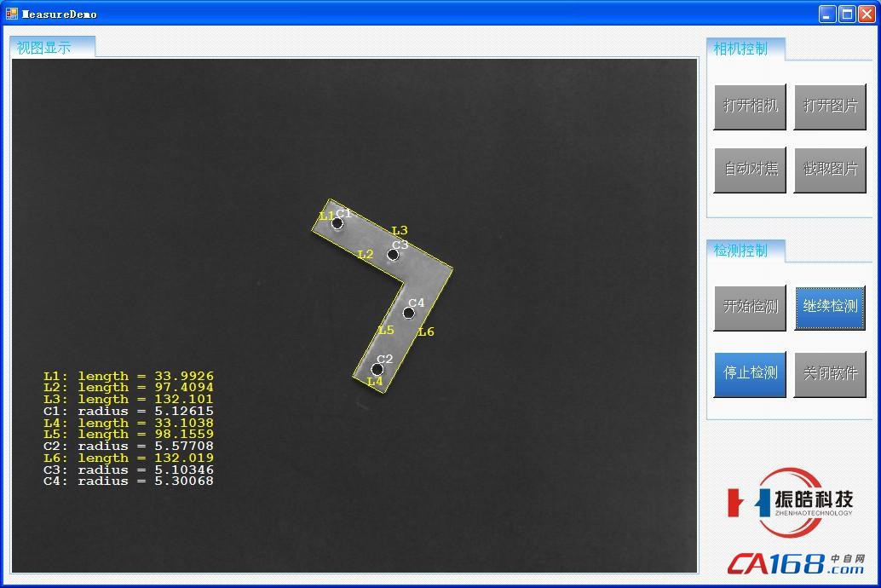Image resolution: width=881 pixels, height=588 pixels.
Task: Switch to the 相机控制 tab
Action: (745, 49)
